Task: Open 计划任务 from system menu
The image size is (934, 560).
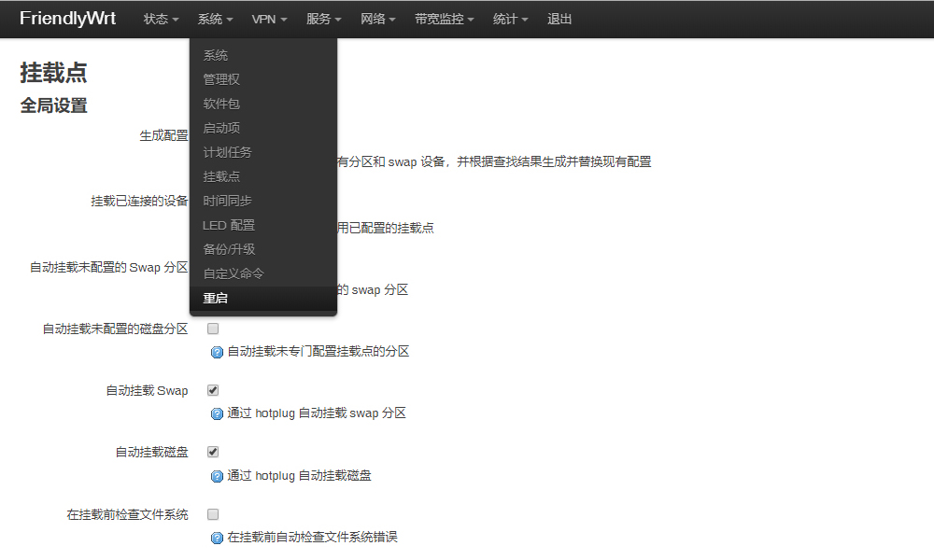Action: tap(263, 152)
